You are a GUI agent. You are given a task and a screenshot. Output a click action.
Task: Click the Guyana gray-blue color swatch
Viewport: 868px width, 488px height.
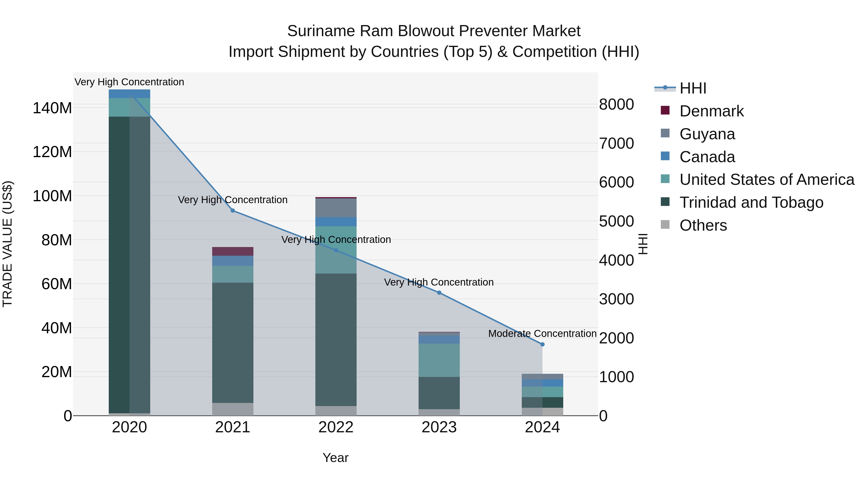pyautogui.click(x=665, y=133)
